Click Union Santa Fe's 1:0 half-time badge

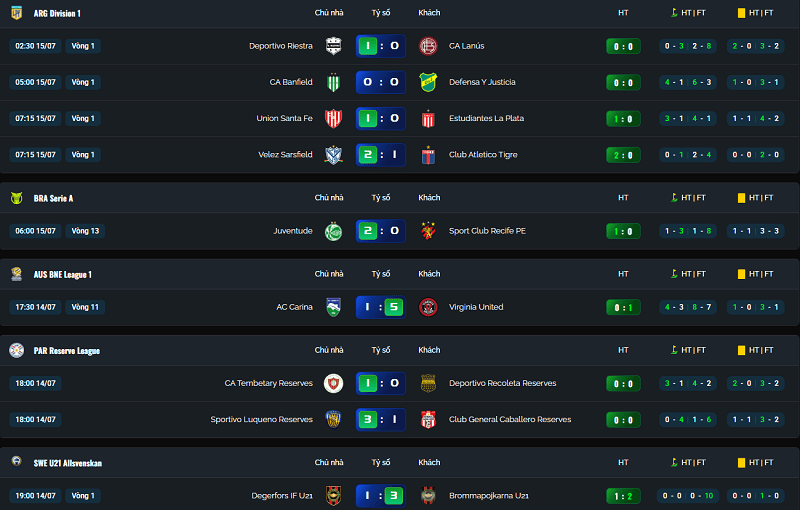point(623,119)
